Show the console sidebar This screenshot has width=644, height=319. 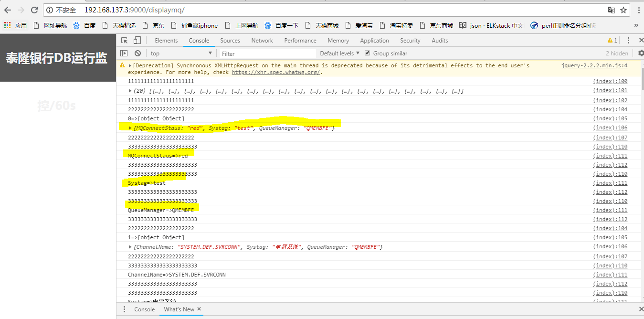point(124,53)
